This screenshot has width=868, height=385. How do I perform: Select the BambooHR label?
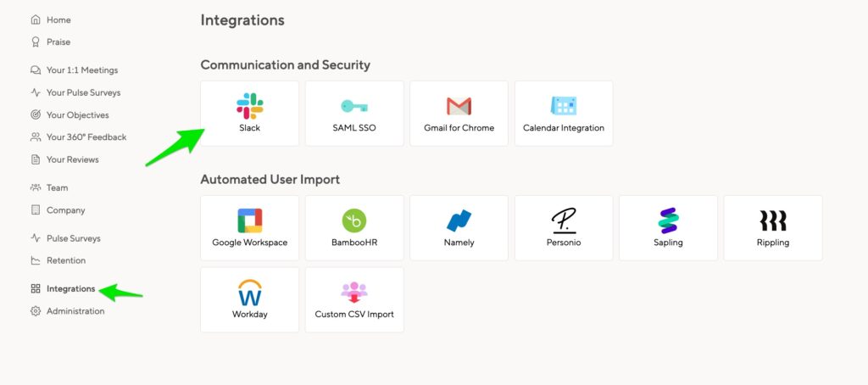(x=354, y=243)
